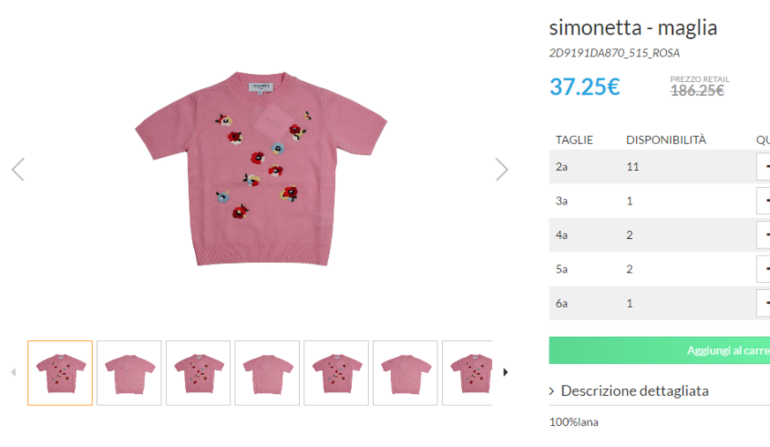
Task: Decrease quantity for size 4a
Action: (x=764, y=235)
